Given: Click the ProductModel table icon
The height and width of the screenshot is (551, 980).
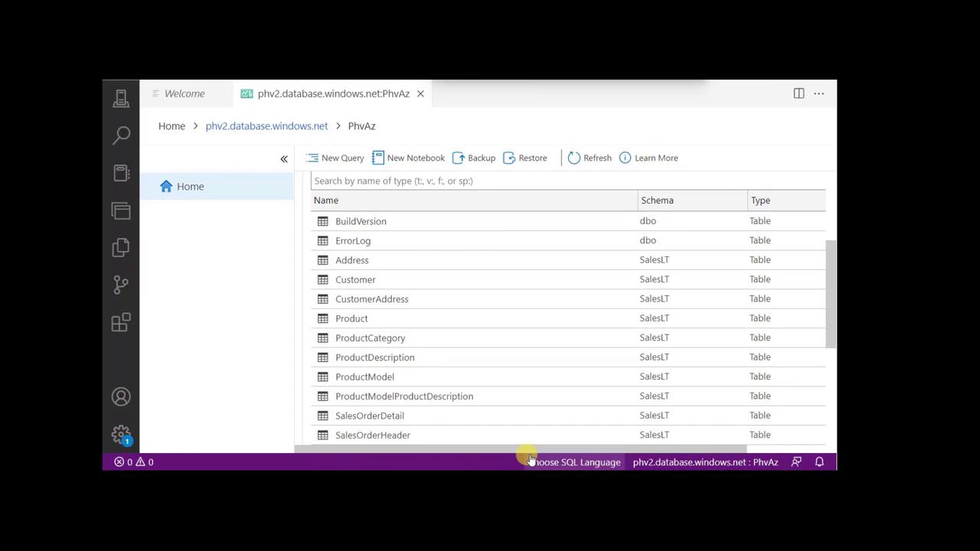Looking at the screenshot, I should coord(323,377).
